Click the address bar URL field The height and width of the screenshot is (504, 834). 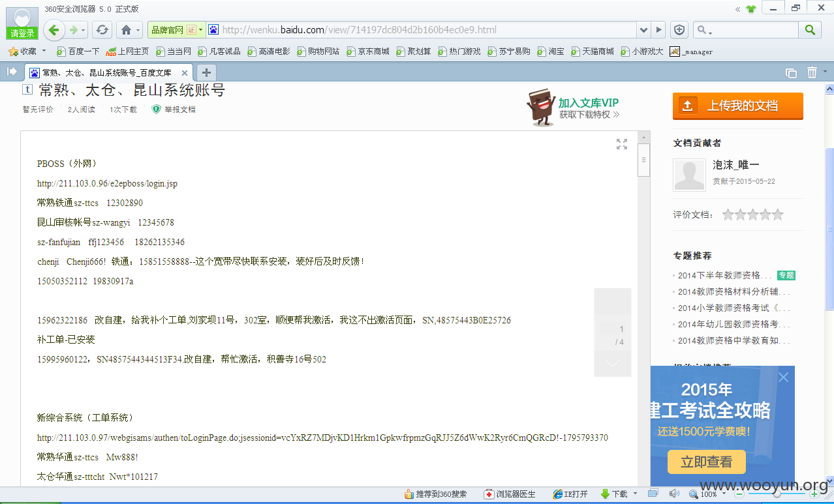point(427,30)
